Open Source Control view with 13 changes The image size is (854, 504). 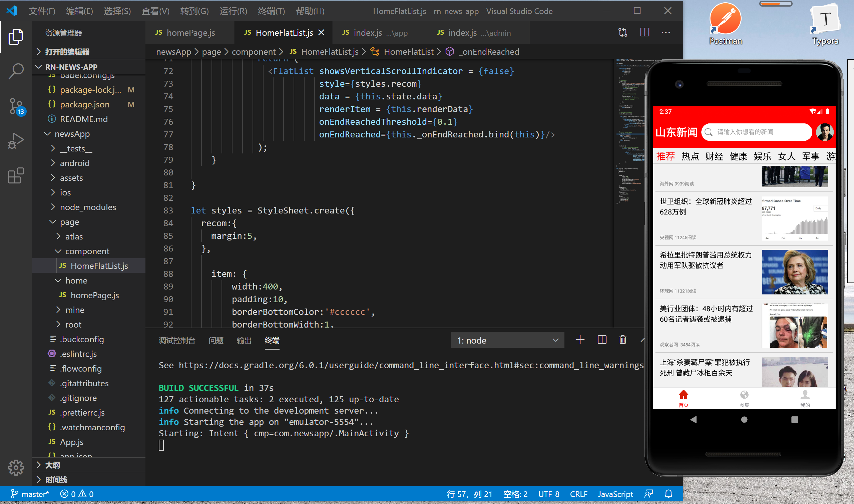tap(16, 106)
